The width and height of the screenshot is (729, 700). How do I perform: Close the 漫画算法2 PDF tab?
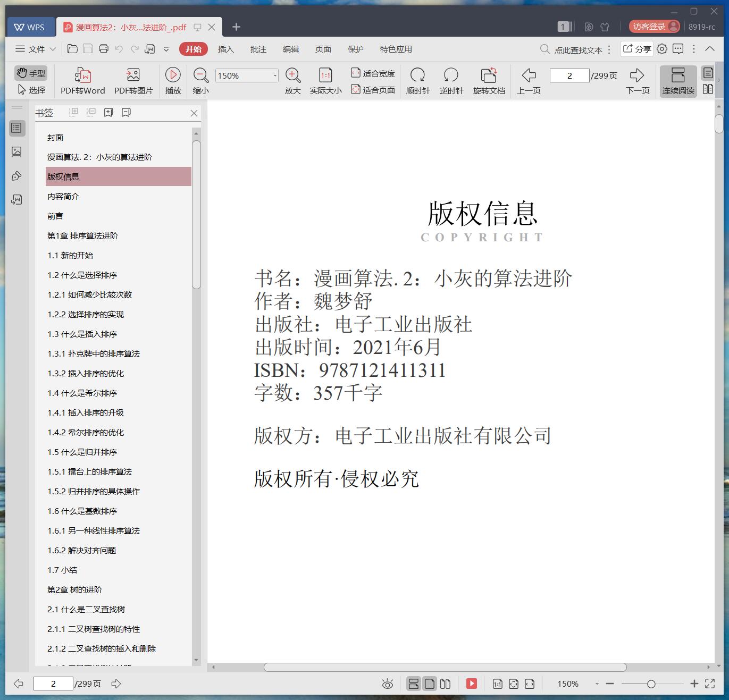(x=212, y=27)
